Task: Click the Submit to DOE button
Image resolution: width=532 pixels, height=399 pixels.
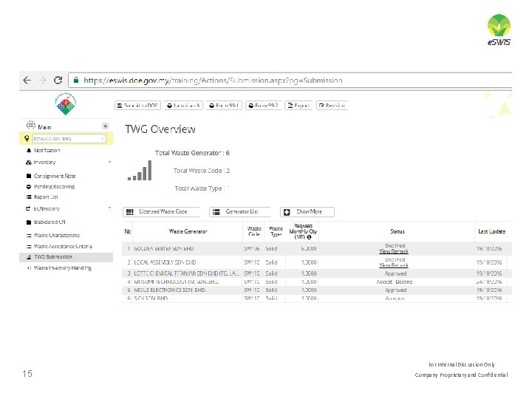Action: pos(137,106)
